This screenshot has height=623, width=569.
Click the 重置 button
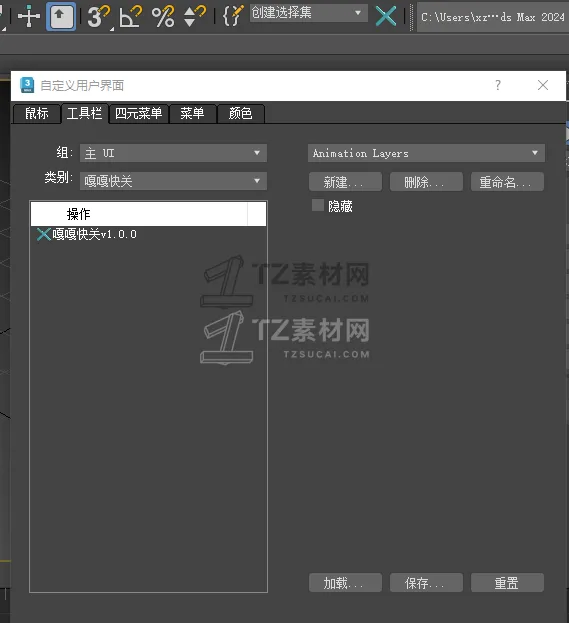507,583
